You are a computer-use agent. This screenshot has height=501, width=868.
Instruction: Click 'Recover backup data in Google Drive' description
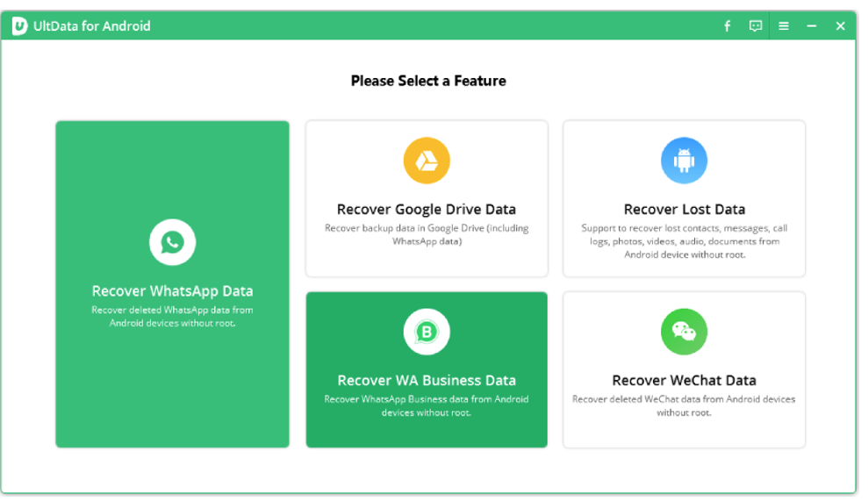pyautogui.click(x=427, y=235)
